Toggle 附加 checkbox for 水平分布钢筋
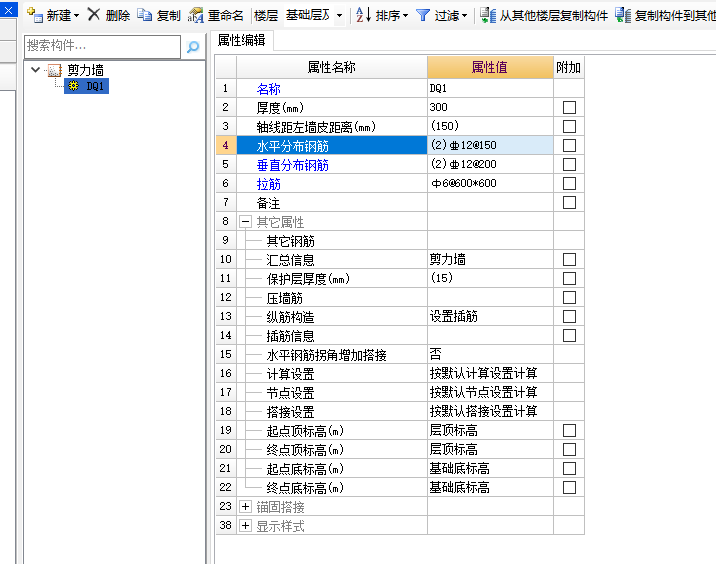 (x=569, y=145)
